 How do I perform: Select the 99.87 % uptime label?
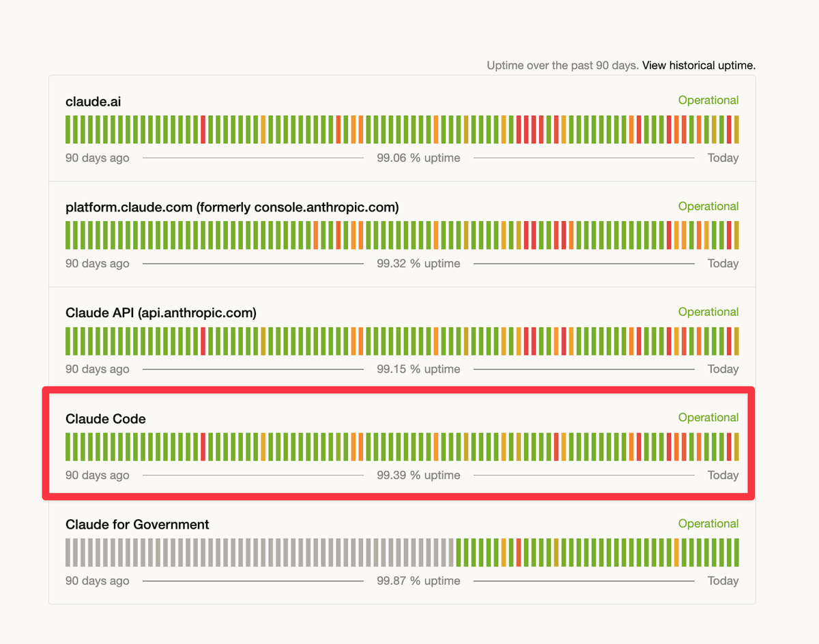tap(418, 581)
